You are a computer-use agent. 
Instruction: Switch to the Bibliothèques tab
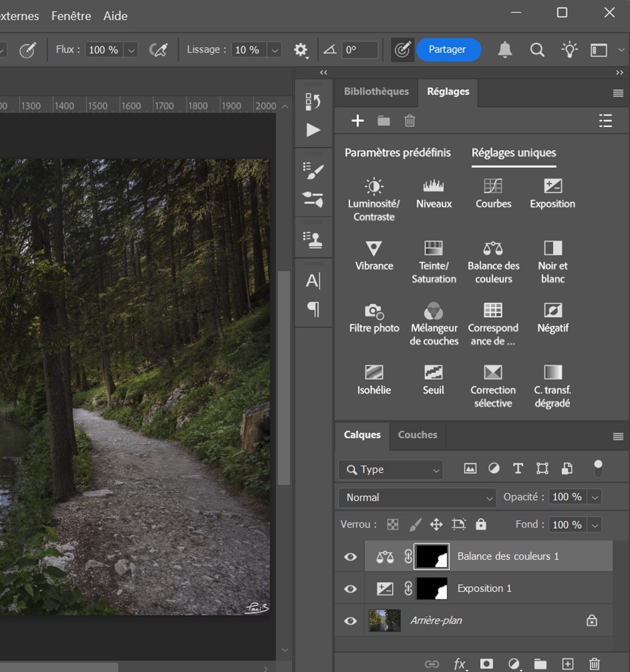[376, 91]
